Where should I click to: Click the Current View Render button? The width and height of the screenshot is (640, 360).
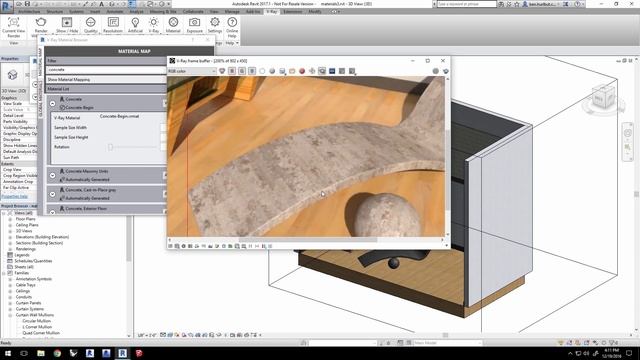13,27
